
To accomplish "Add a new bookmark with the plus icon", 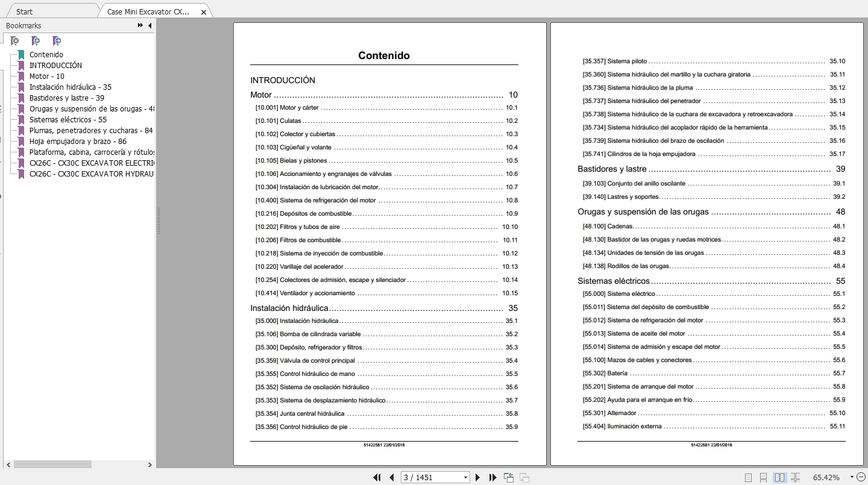I will click(x=36, y=41).
